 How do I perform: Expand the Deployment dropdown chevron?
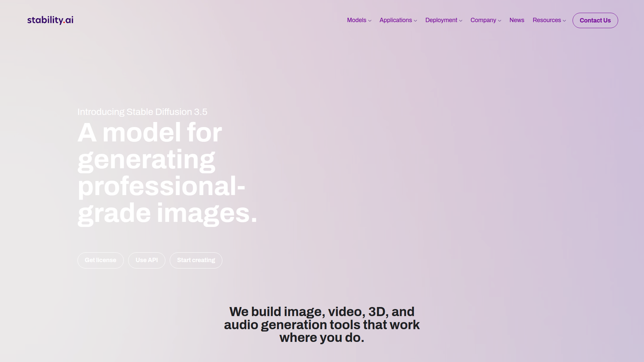click(461, 21)
